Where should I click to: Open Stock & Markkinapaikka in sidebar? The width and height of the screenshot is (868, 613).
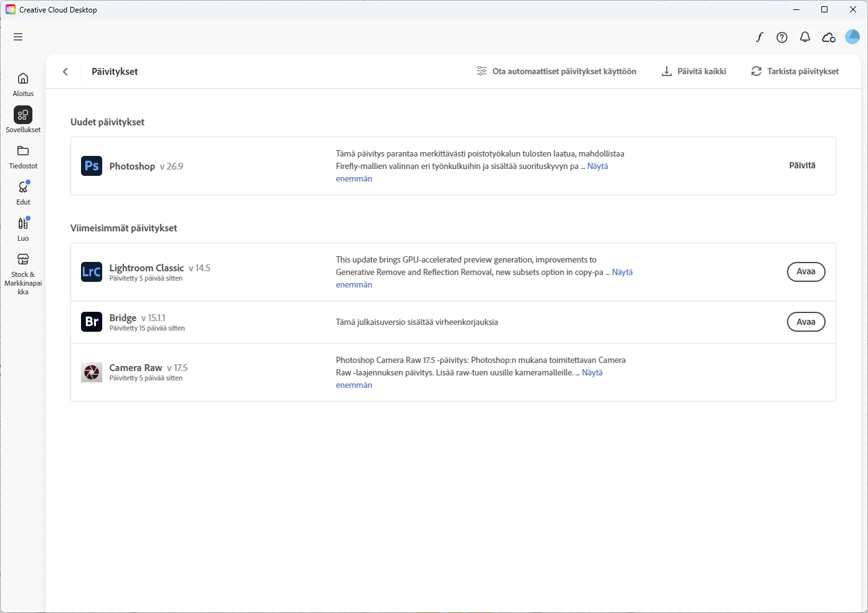(x=23, y=274)
